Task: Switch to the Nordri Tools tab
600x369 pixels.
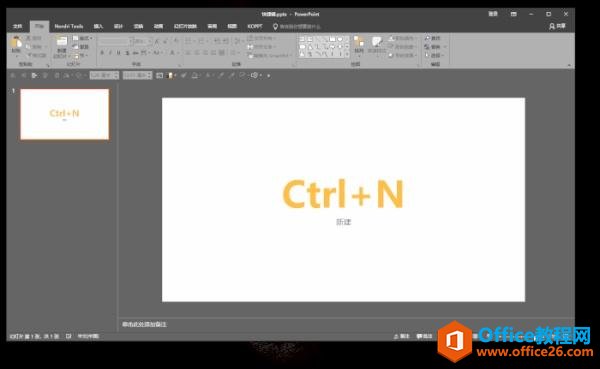Action: tap(68, 26)
